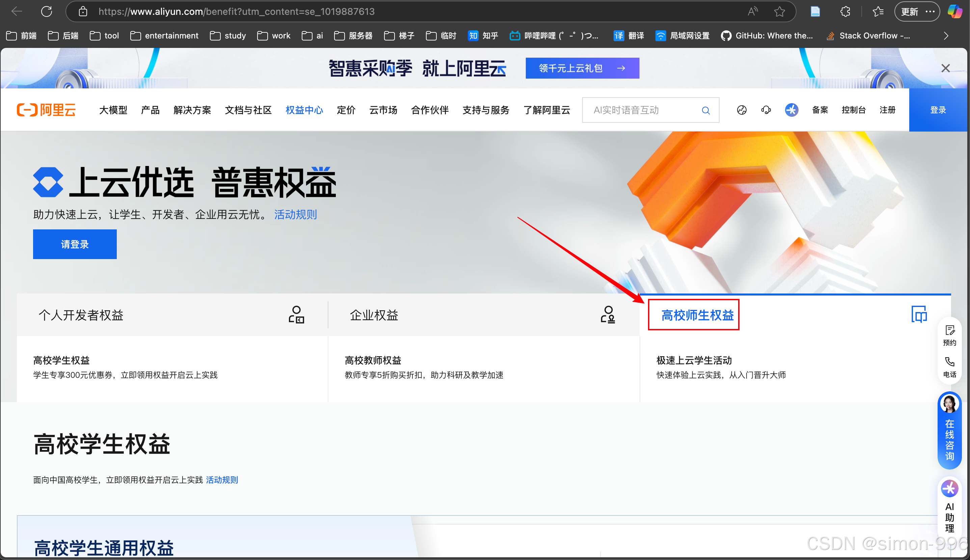Switch to the 高校师生权益 tab
This screenshot has width=970, height=560.
[x=795, y=315]
